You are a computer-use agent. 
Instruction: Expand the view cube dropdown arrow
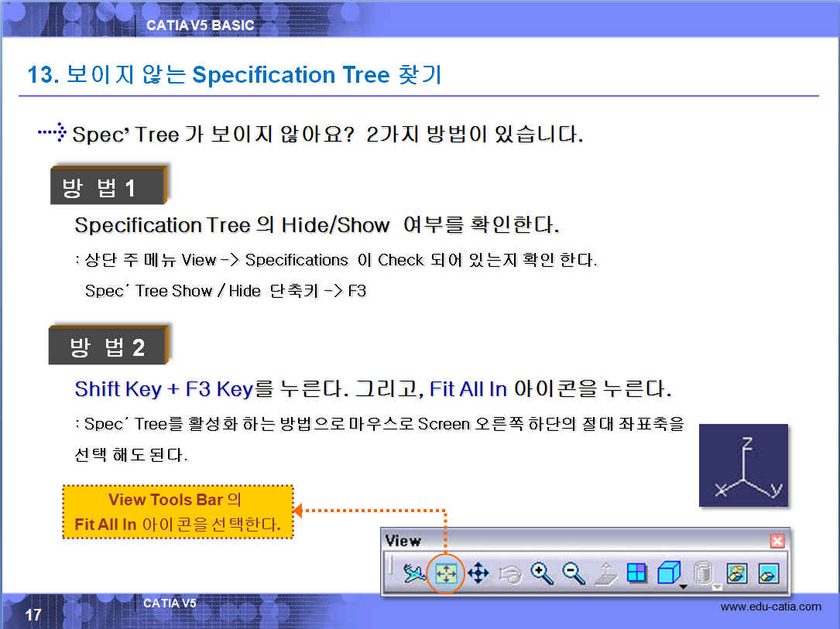684,586
